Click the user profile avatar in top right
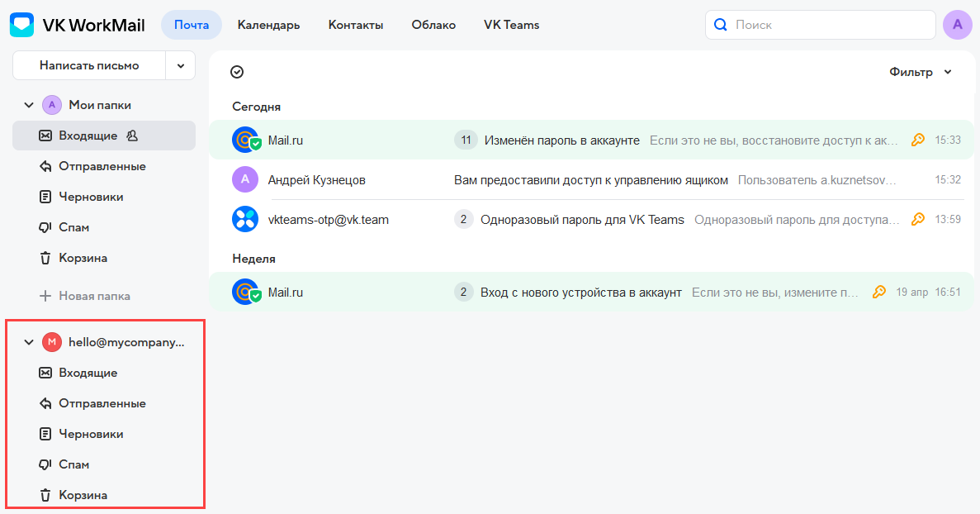The image size is (980, 514). pos(957,25)
